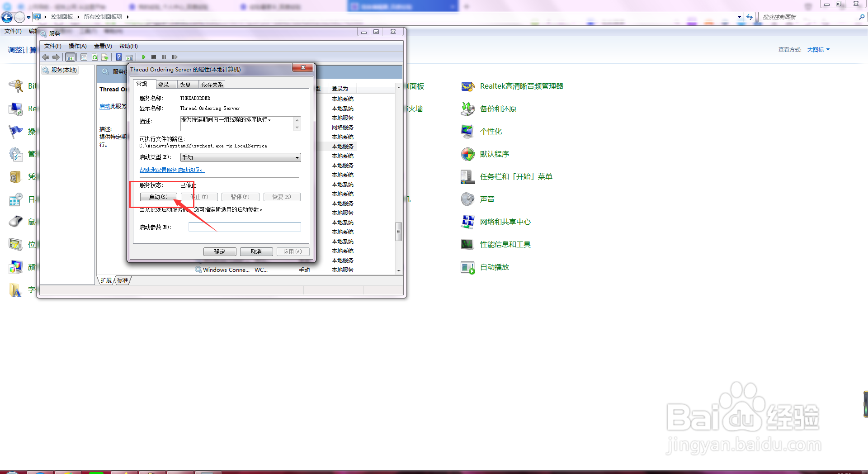Click the blue Help icon in toolbar
868x474 pixels.
pos(118,57)
